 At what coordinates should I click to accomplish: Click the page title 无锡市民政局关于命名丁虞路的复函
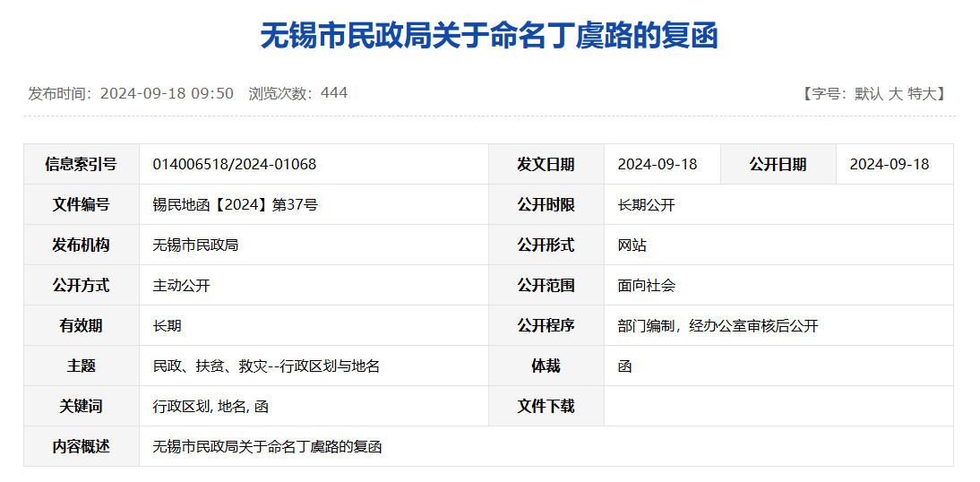click(x=489, y=37)
